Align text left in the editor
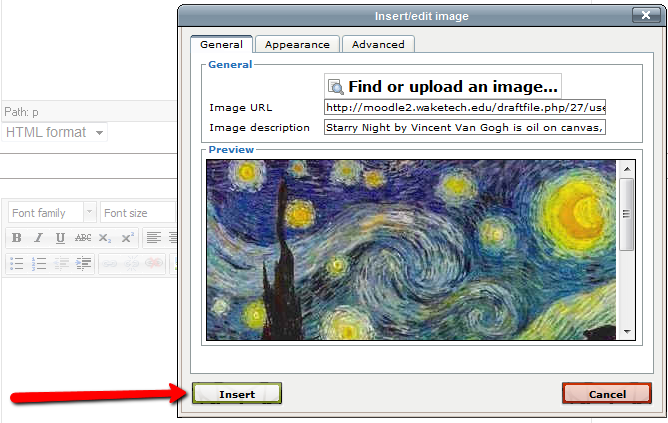This screenshot has width=668, height=423. coord(154,238)
